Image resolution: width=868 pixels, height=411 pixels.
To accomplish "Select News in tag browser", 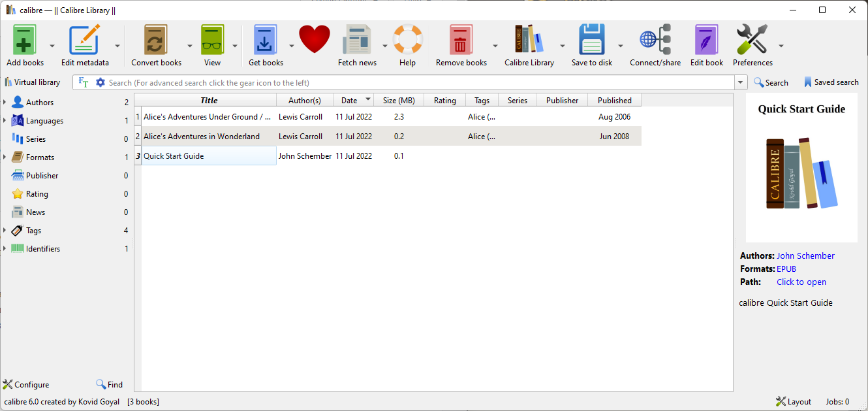I will pos(35,212).
